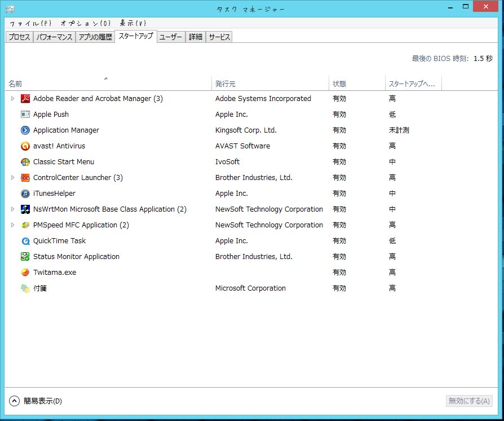Select the iTunesHelper row name
Image resolution: width=504 pixels, height=421 pixels.
[54, 193]
